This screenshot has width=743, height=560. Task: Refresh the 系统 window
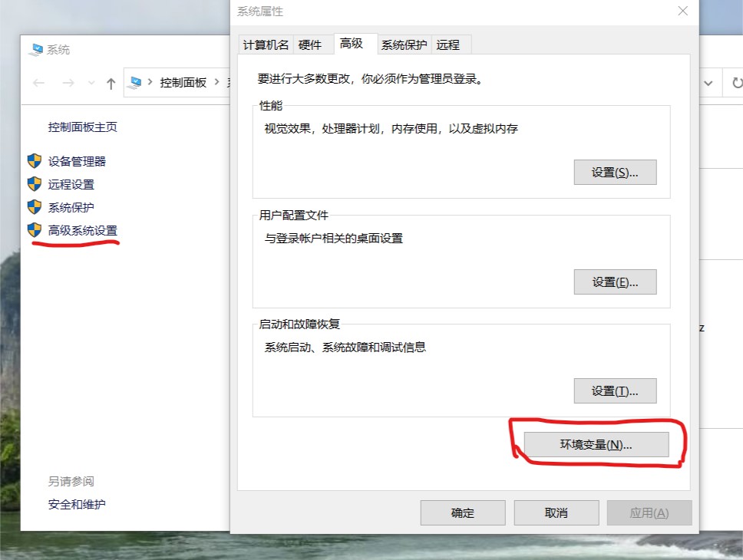tap(737, 84)
